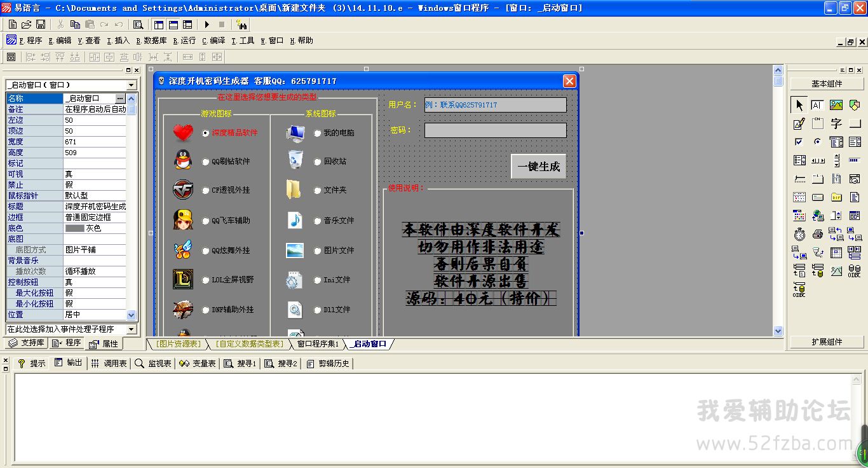
Task: Click the recycle bin icon in the form
Action: [x=295, y=160]
